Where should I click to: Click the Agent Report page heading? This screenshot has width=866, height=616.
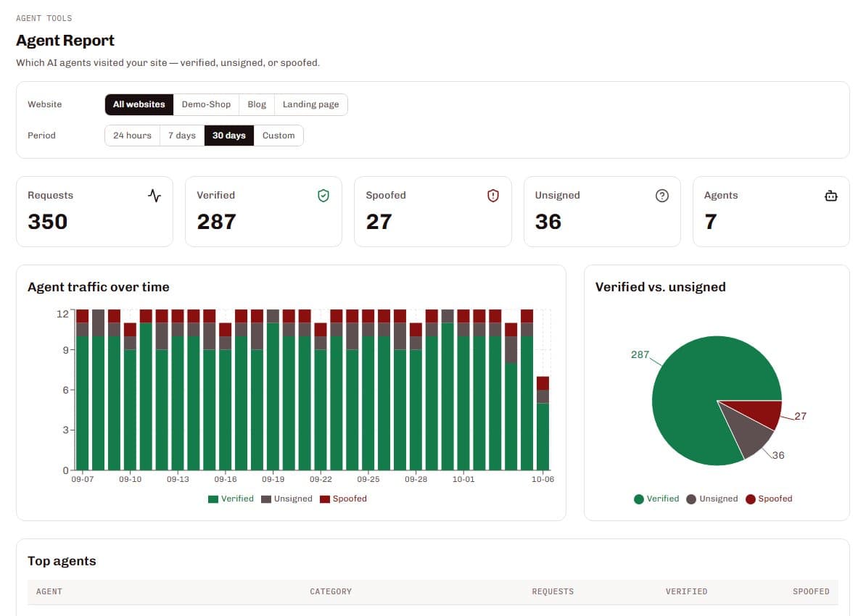(65, 41)
